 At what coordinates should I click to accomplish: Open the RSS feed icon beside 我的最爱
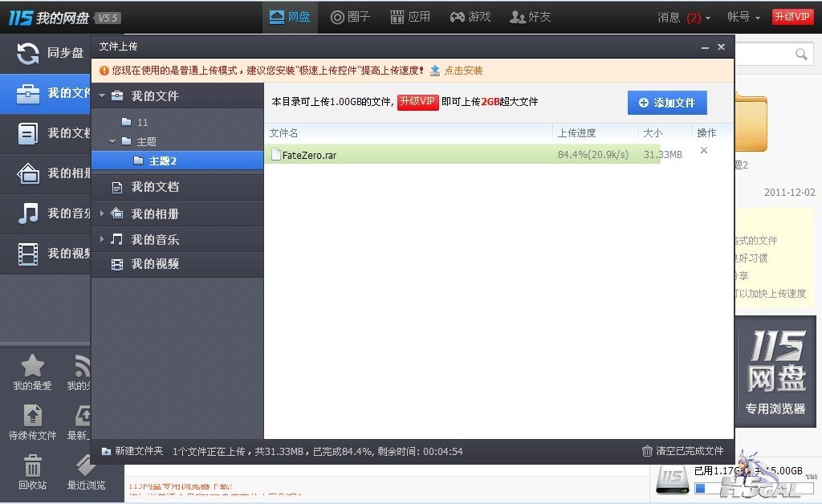pos(82,365)
